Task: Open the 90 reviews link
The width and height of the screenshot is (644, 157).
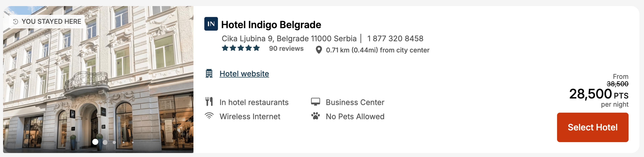Action: 286,49
